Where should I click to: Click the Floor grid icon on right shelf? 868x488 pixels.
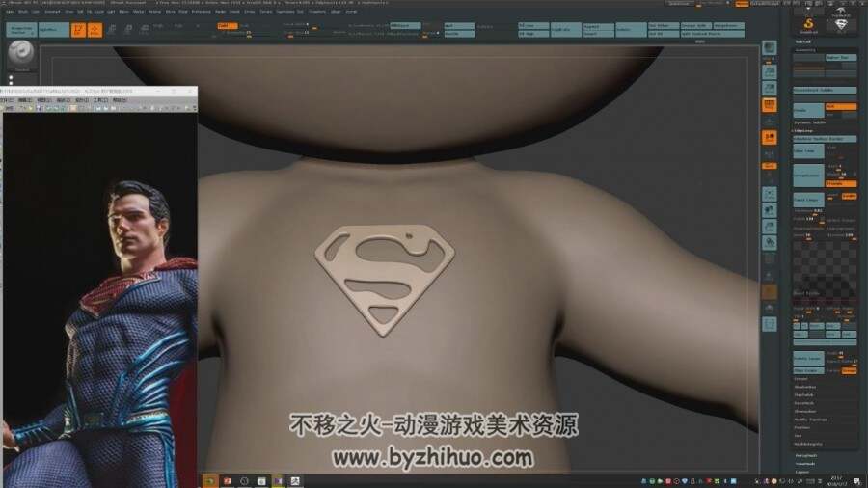tap(770, 122)
